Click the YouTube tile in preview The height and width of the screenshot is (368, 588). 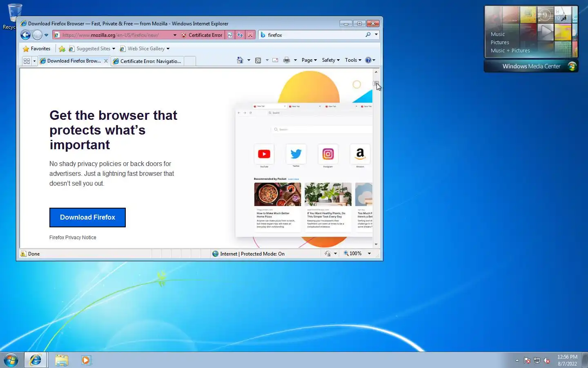coord(264,154)
